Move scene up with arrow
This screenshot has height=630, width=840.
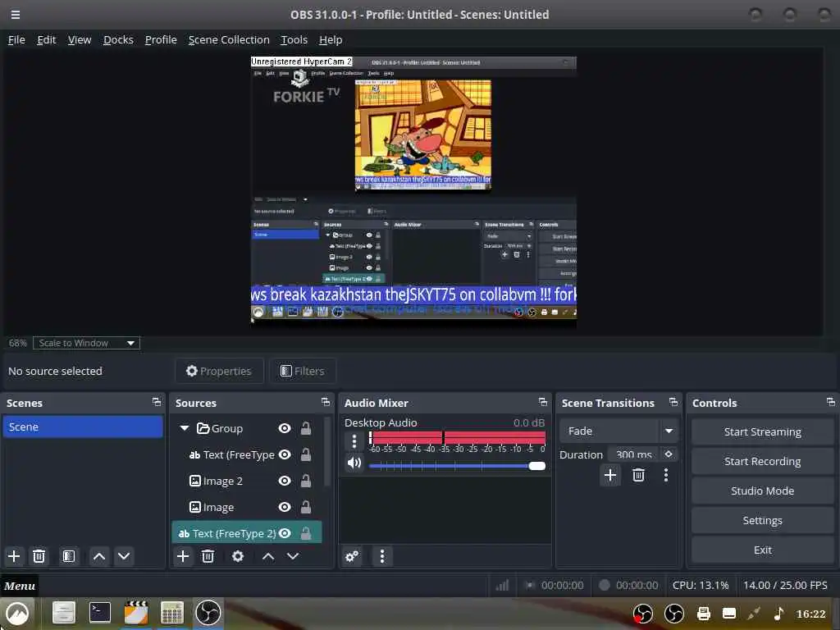pyautogui.click(x=99, y=556)
